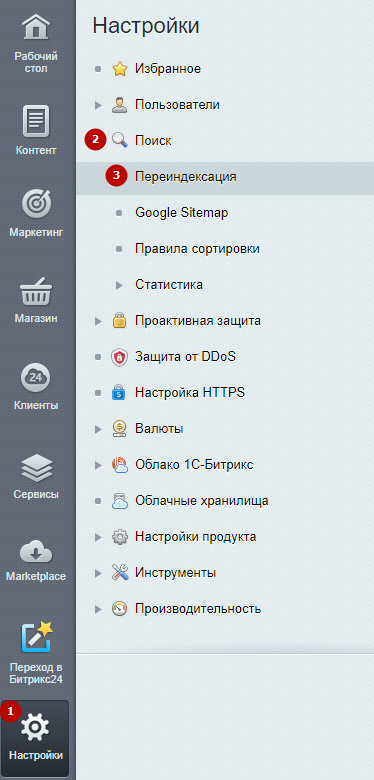Screen dimensions: 374x780
Task: Click the Валюты label
Action: pyautogui.click(x=159, y=429)
